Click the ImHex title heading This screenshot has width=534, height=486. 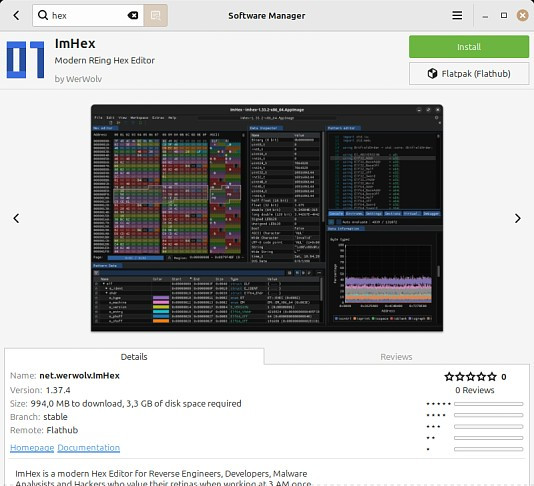point(75,44)
